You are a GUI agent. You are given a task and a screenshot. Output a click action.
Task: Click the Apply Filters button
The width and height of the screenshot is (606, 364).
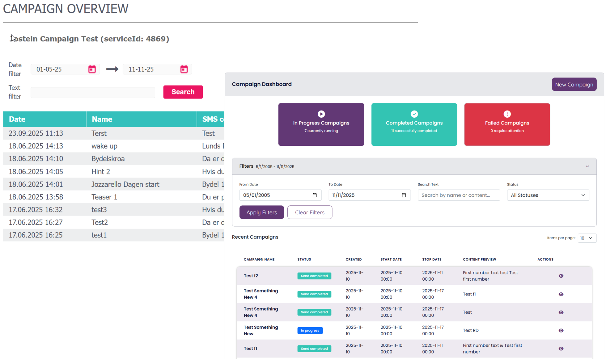pos(261,212)
